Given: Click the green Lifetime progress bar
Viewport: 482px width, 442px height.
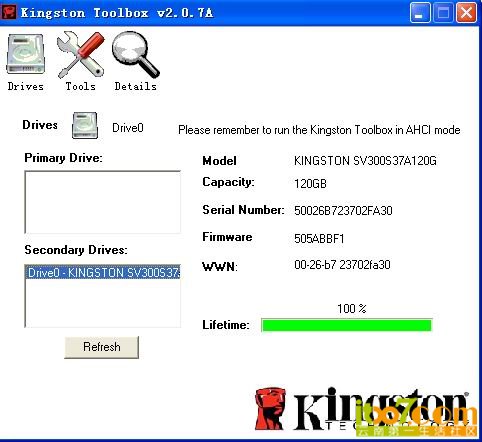Looking at the screenshot, I should [x=347, y=325].
